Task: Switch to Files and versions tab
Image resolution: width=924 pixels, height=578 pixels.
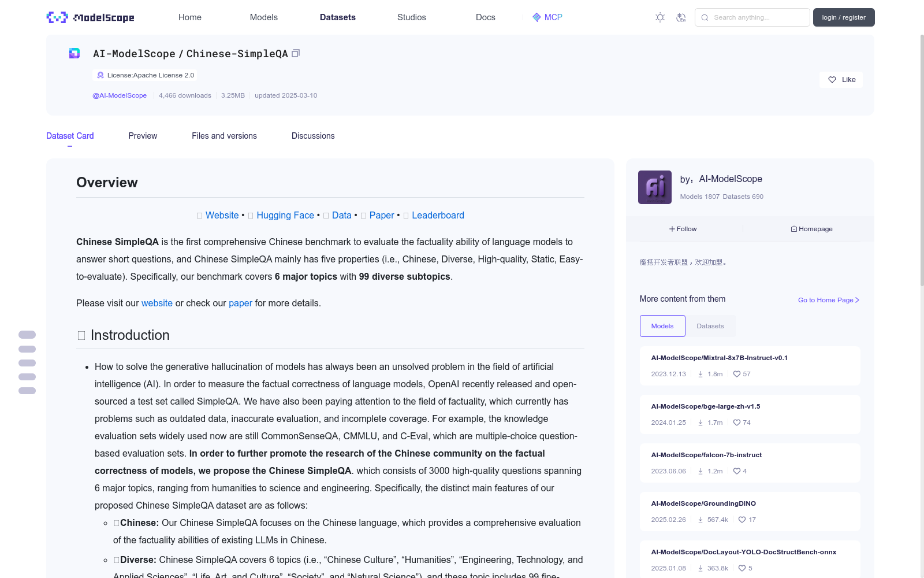Action: [224, 136]
